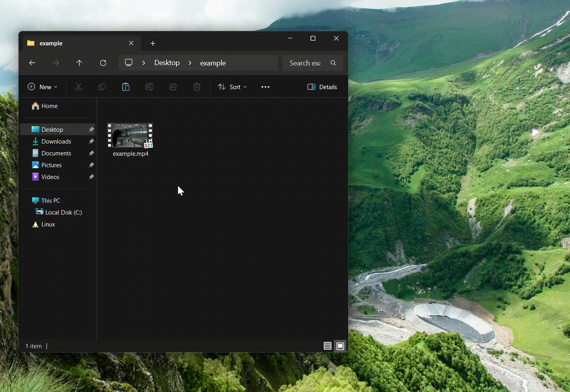570x392 pixels.
Task: Click the Share icon in toolbar
Action: tap(173, 87)
